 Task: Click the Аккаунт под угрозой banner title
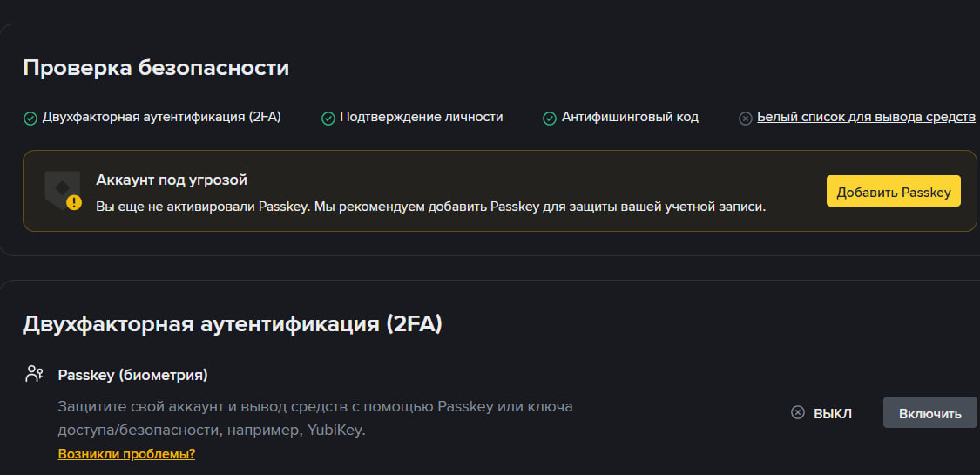pos(172,180)
